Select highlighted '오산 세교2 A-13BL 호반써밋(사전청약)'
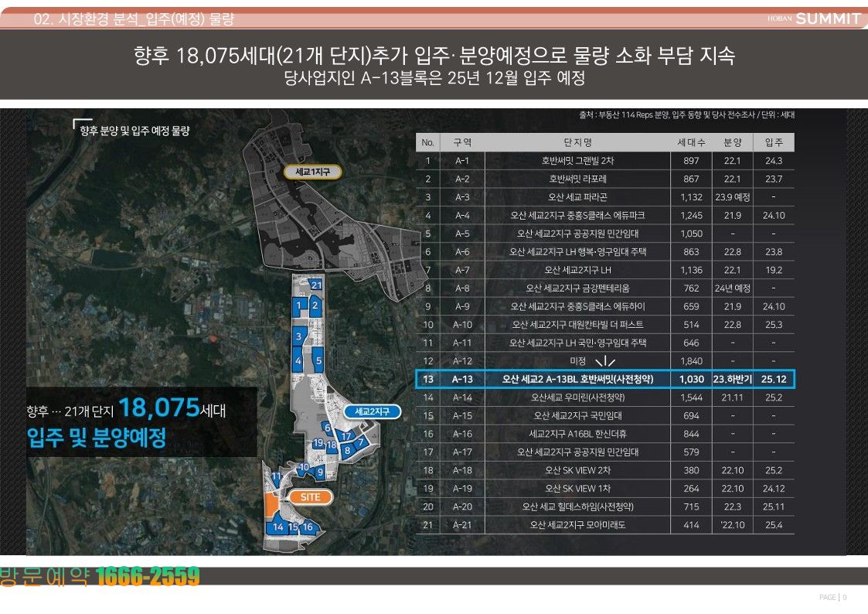The height and width of the screenshot is (614, 868). 577,379
